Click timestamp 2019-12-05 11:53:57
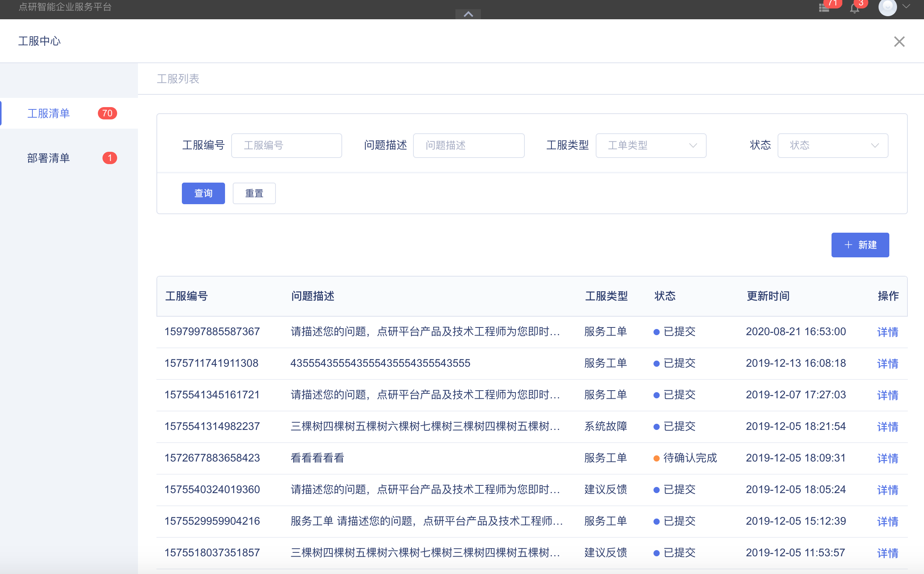The image size is (924, 574). [795, 553]
